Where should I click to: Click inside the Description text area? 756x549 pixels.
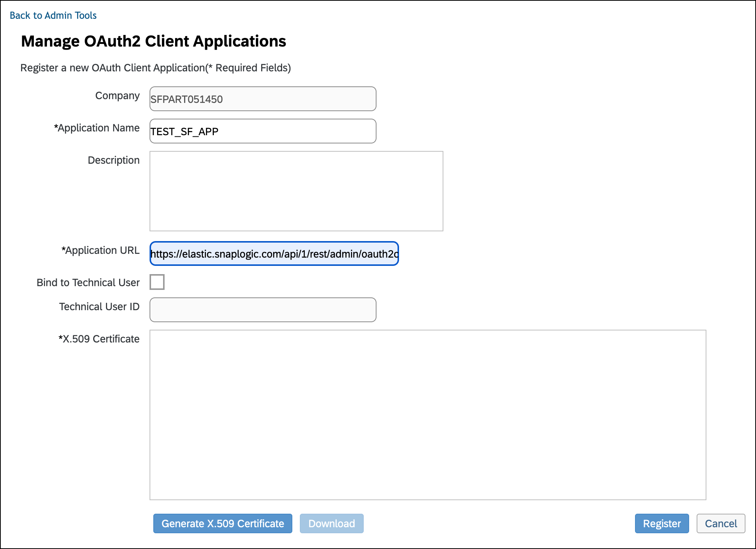[296, 191]
